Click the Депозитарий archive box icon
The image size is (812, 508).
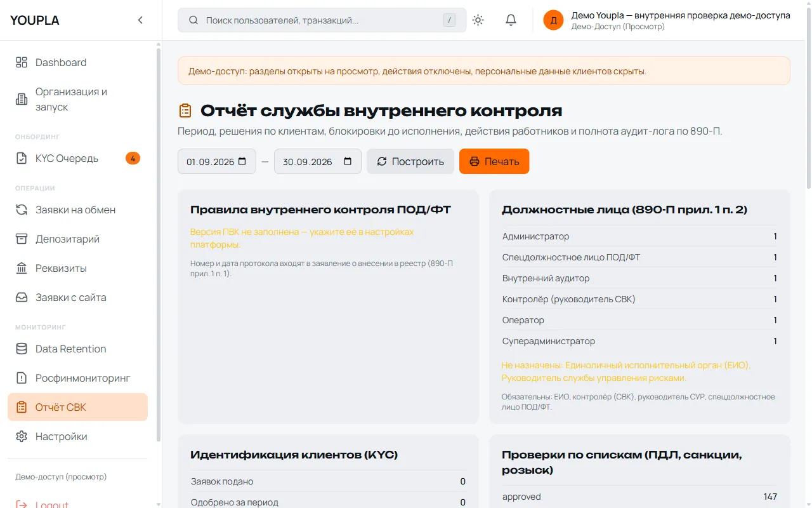point(22,239)
